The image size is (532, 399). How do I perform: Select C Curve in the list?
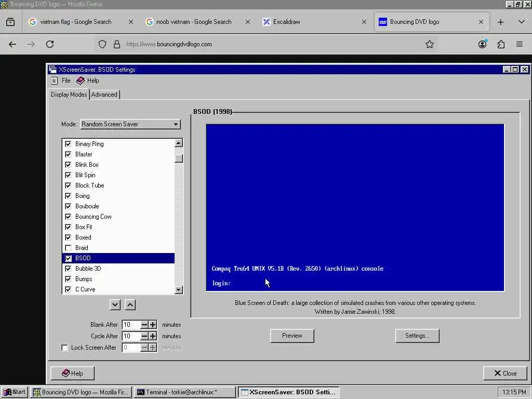118,289
